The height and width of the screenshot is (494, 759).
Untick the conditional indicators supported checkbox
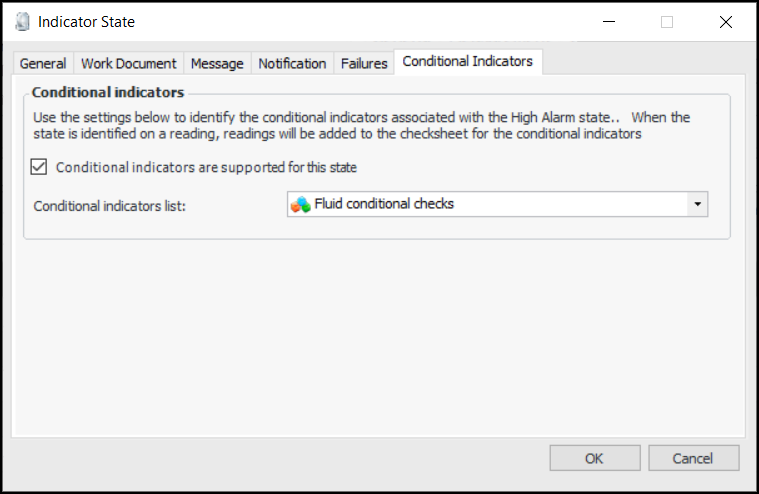[x=40, y=167]
